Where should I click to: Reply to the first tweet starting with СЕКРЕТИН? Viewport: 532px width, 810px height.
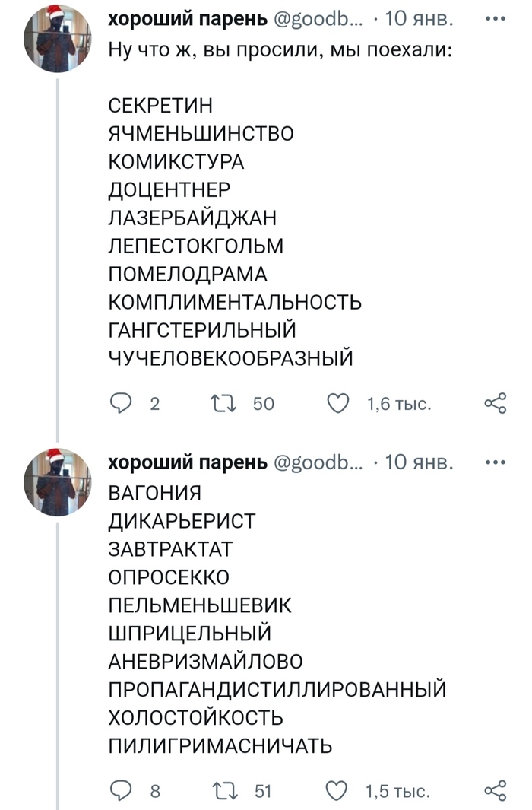point(122,404)
